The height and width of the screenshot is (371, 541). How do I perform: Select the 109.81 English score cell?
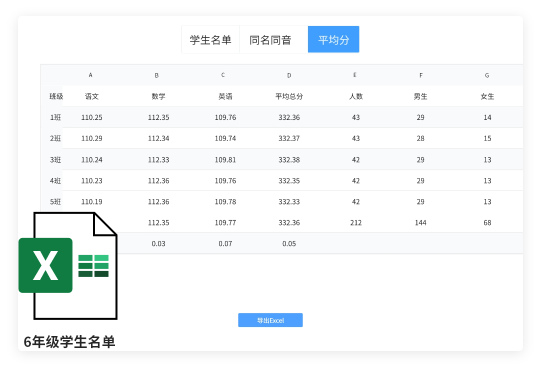tap(225, 160)
